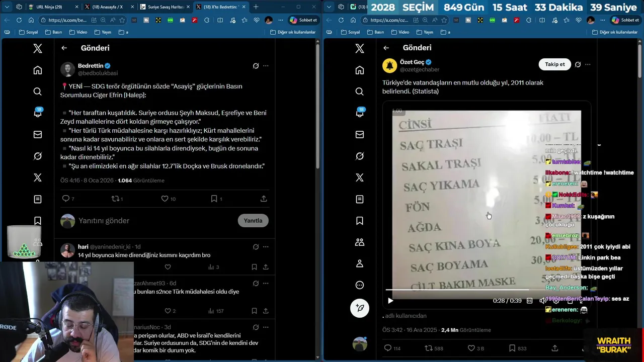Open Sosyal bookmarks folder in left browser
Viewport: 644px width, 362px height.
pyautogui.click(x=28, y=32)
